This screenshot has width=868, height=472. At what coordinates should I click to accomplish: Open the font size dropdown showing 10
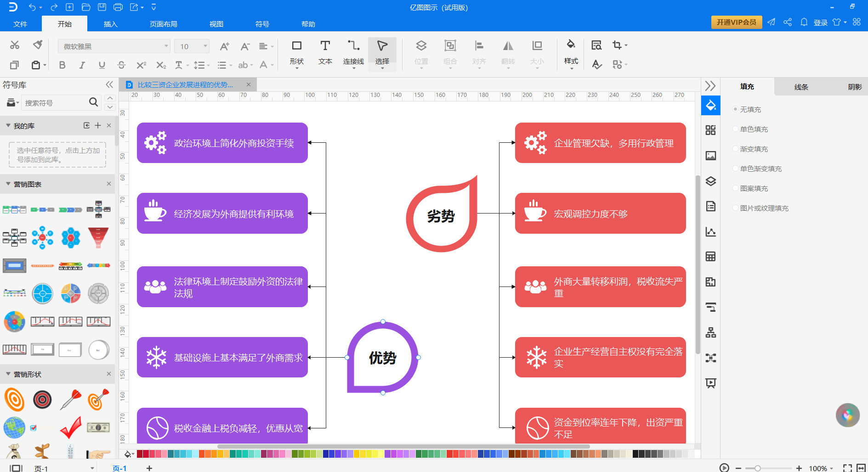click(192, 46)
